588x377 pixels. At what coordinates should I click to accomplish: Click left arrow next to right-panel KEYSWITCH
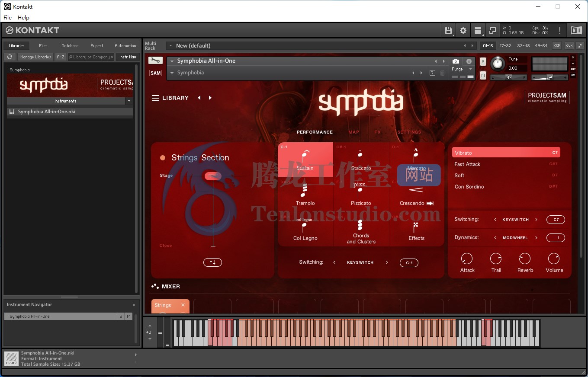495,220
